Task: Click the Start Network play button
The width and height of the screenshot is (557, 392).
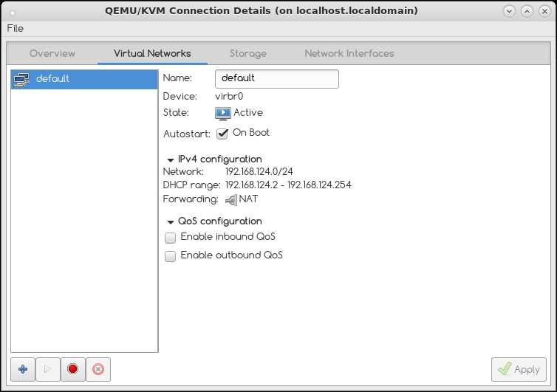Action: click(x=48, y=369)
